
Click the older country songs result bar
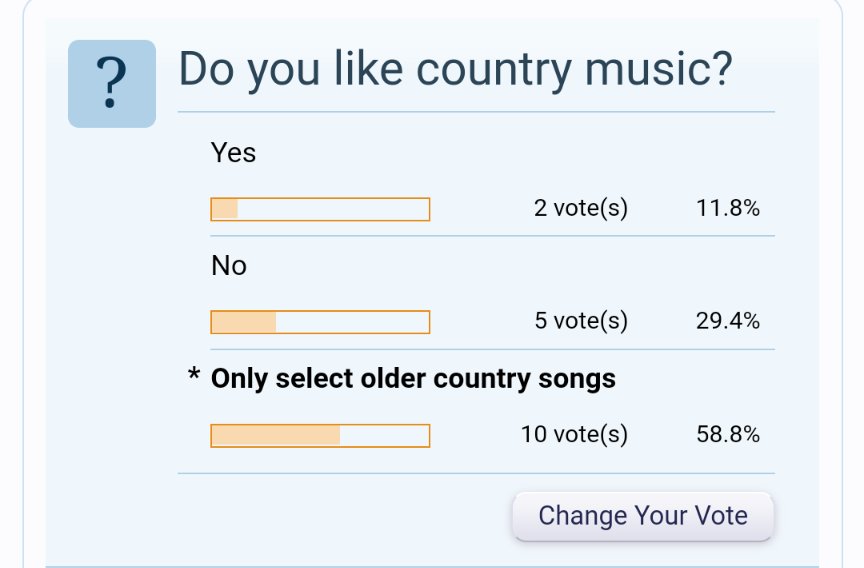point(320,436)
